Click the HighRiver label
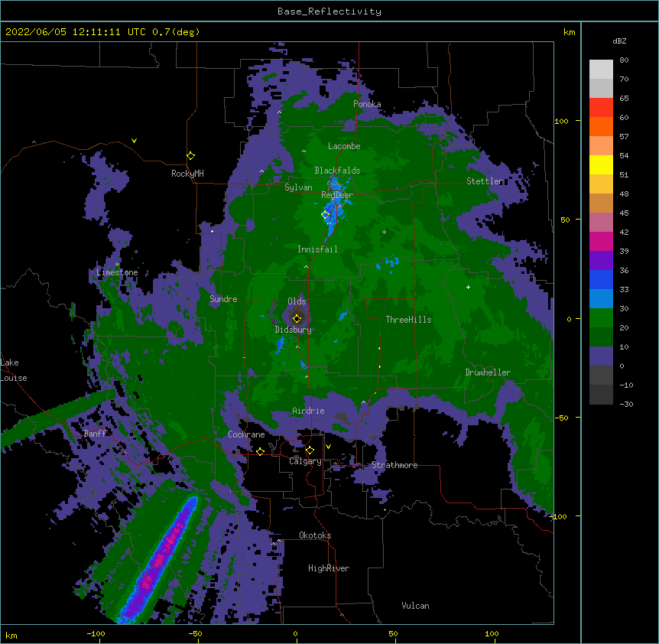Screen dimensions: 659x644 tap(329, 568)
